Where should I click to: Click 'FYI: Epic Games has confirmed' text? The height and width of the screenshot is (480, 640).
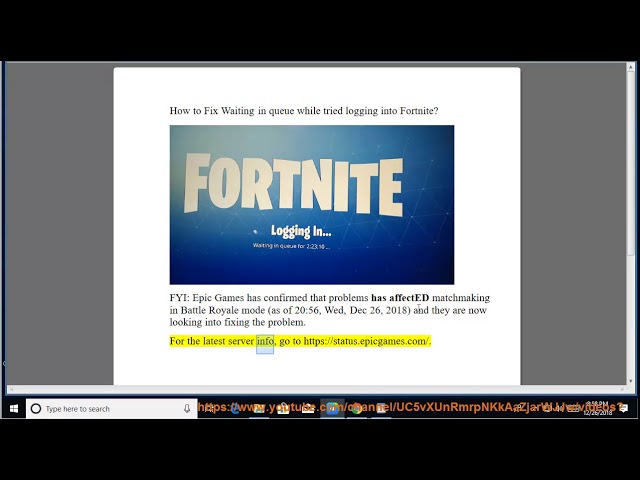(239, 298)
